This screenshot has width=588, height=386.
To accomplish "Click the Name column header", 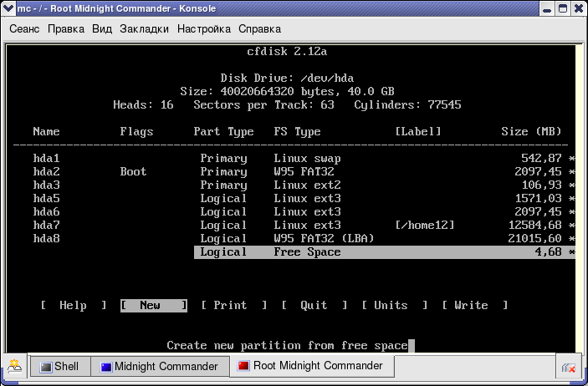I will 46,131.
